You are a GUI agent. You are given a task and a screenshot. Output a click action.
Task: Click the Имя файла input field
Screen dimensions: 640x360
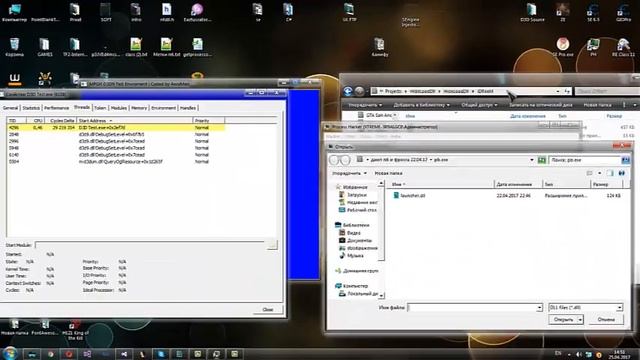click(471, 307)
